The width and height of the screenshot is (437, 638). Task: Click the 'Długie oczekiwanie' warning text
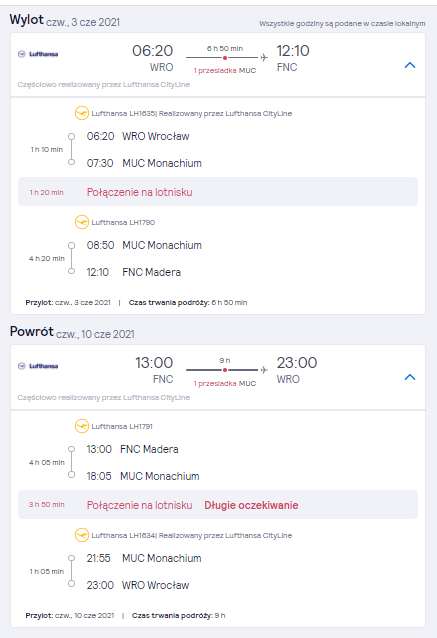click(251, 505)
